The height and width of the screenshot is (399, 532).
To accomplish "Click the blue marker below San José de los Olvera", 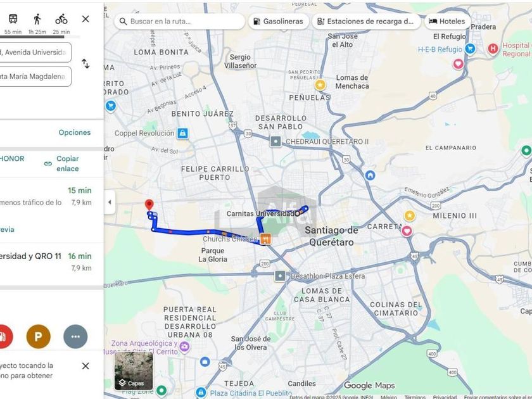I will click(205, 362).
